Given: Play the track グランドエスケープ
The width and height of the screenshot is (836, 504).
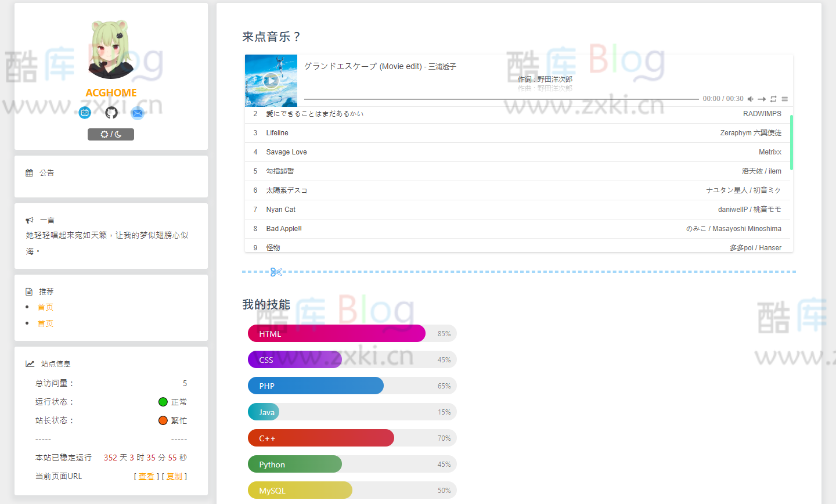Looking at the screenshot, I should click(x=271, y=81).
